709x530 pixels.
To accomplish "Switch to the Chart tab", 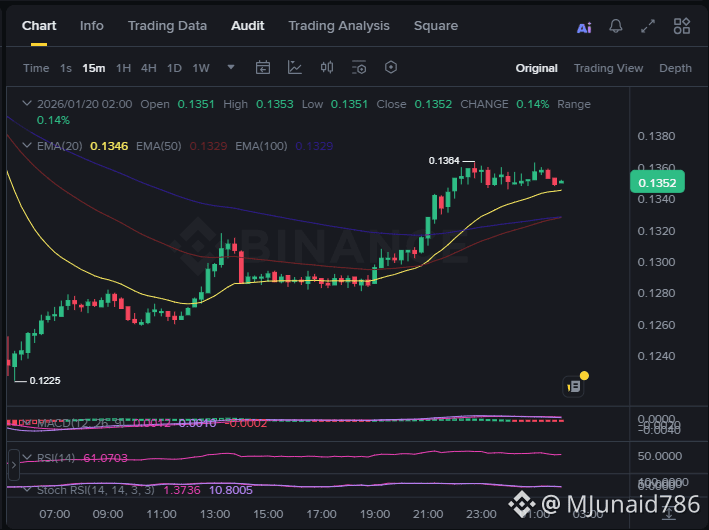I will [39, 26].
